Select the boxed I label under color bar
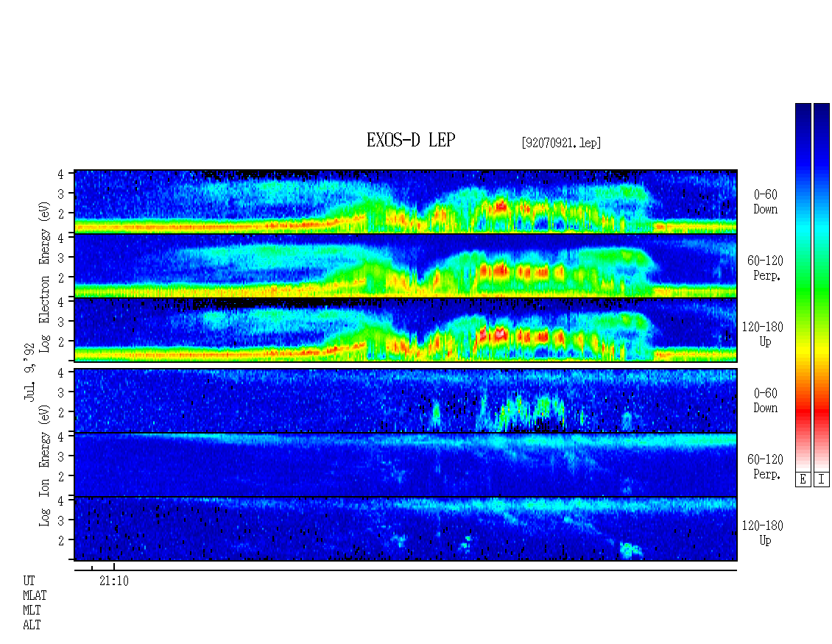This screenshot has width=832, height=644. [822, 480]
